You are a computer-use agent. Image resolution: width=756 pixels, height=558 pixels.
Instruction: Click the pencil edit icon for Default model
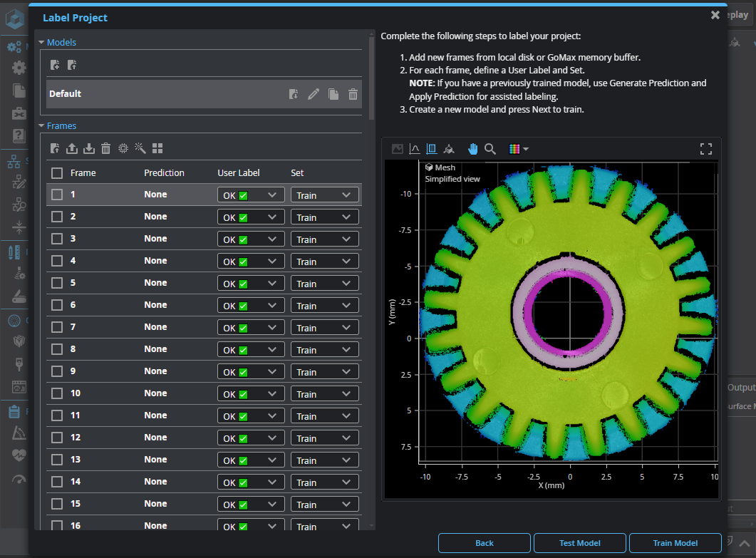314,94
